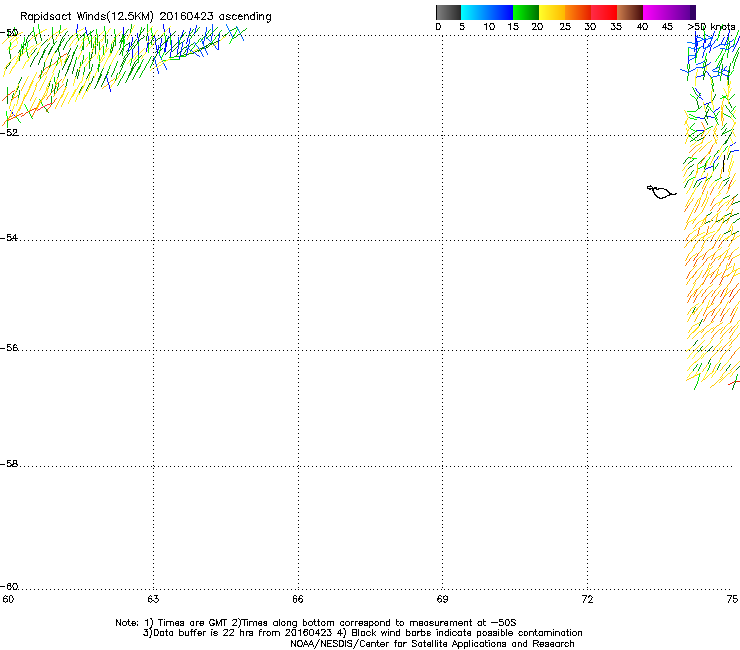Click the -56 latitude axis label
740x650 pixels.
tap(9, 348)
